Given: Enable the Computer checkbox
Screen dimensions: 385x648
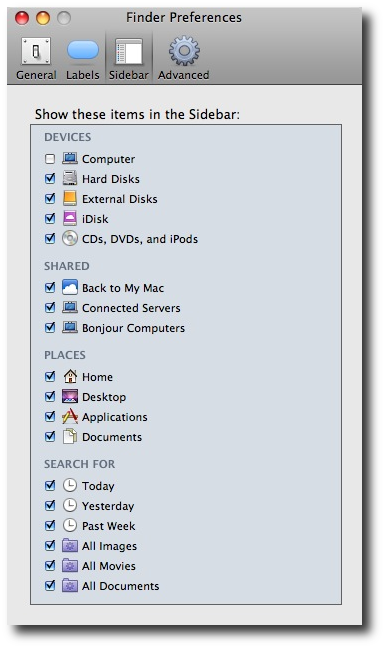Looking at the screenshot, I should (50, 159).
